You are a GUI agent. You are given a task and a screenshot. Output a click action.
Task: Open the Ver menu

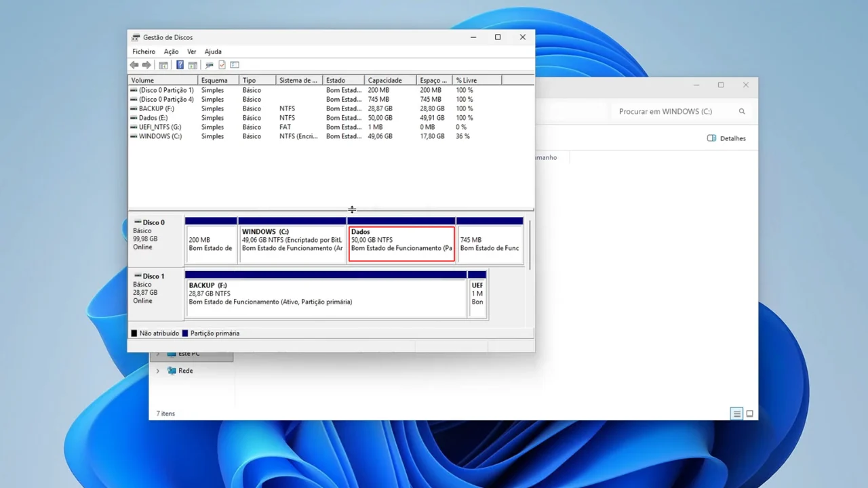pyautogui.click(x=192, y=52)
